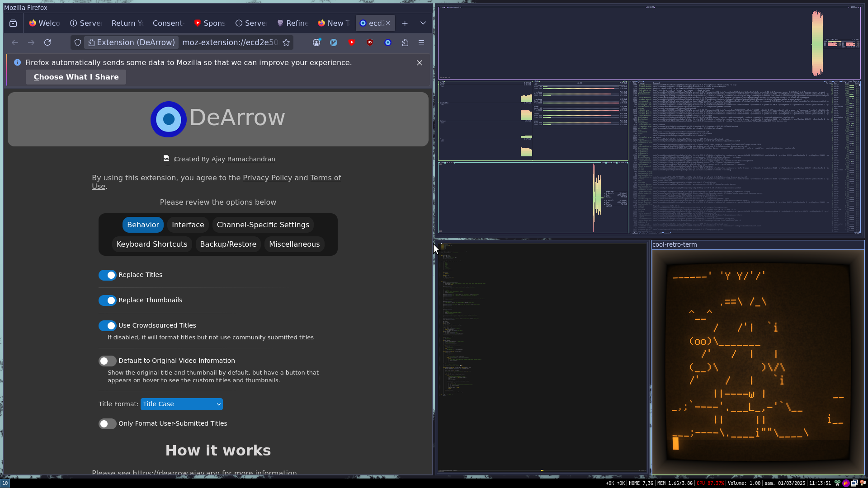
Task: Click the MEM 1.6G/3.8G status entry
Action: tap(675, 483)
